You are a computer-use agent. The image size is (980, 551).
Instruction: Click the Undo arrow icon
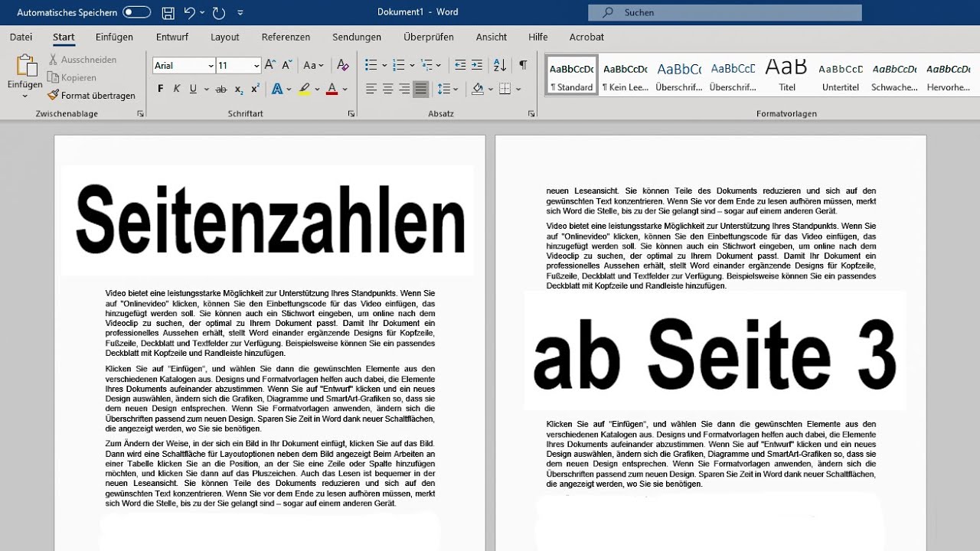(x=190, y=12)
